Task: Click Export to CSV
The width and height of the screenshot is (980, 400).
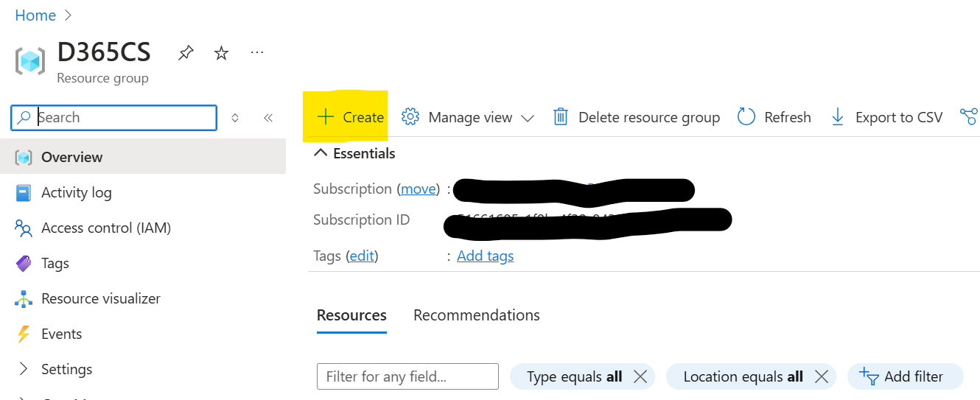Action: (x=886, y=118)
